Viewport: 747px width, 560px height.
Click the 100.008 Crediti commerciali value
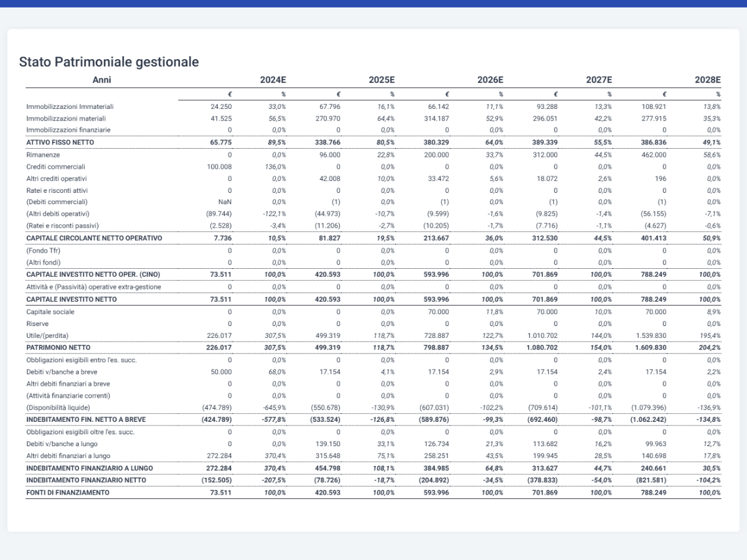pyautogui.click(x=219, y=167)
